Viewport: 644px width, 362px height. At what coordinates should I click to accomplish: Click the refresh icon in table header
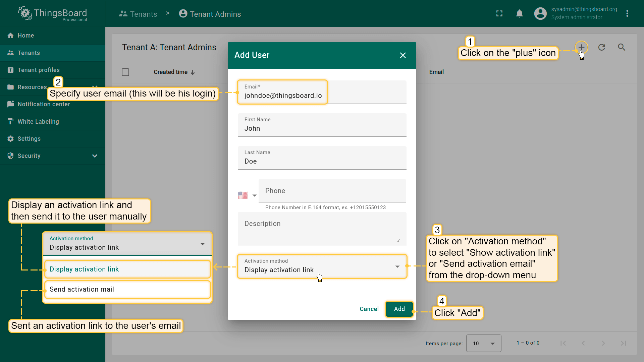(x=602, y=47)
